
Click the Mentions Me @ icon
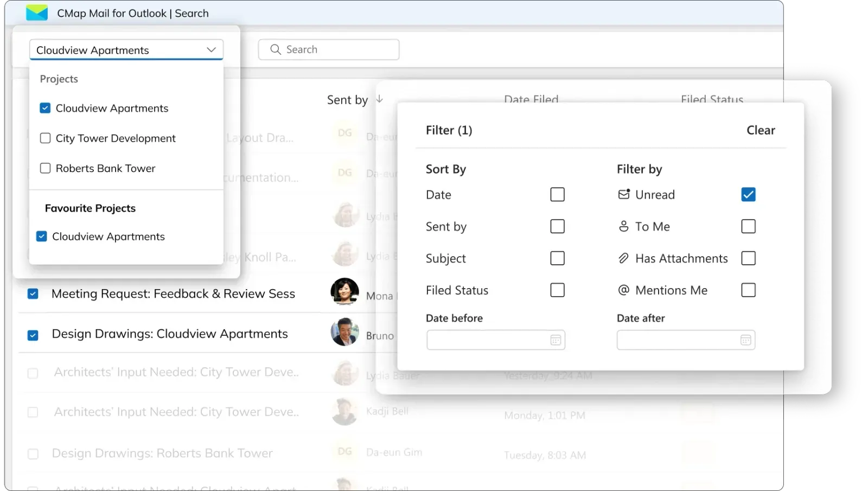[624, 290]
